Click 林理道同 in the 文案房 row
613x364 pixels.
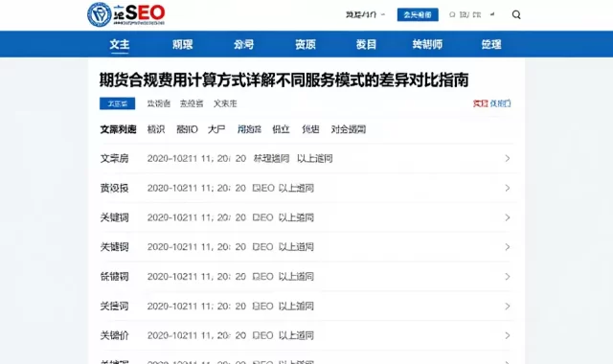pyautogui.click(x=271, y=158)
